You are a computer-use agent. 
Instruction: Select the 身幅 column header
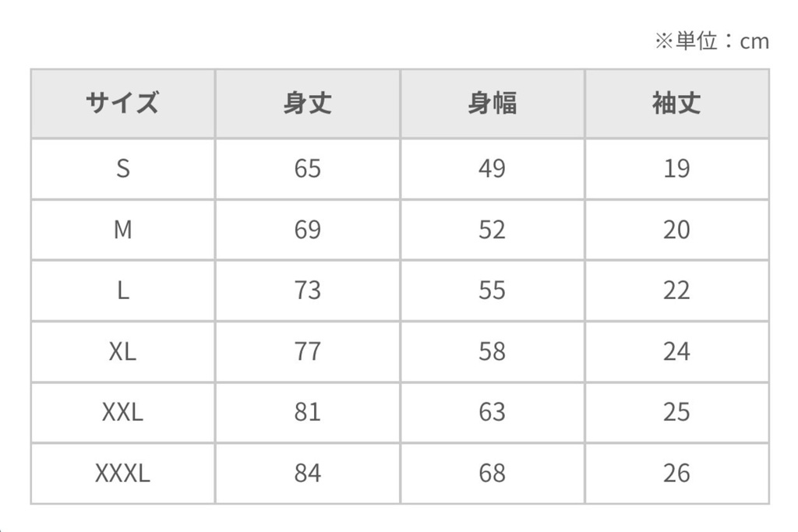492,104
